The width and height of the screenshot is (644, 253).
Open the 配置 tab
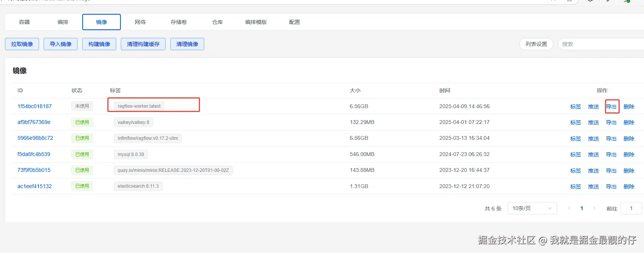[x=295, y=22]
